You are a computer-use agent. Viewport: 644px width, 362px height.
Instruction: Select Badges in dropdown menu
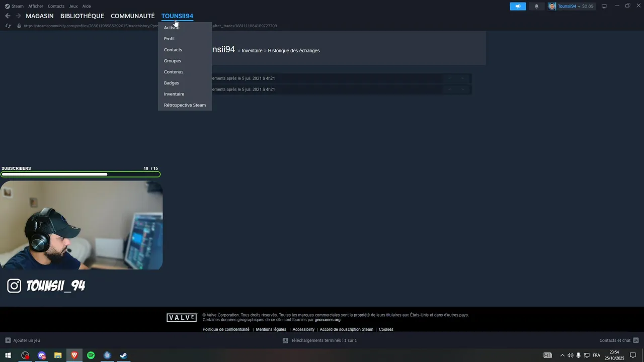pos(185,83)
